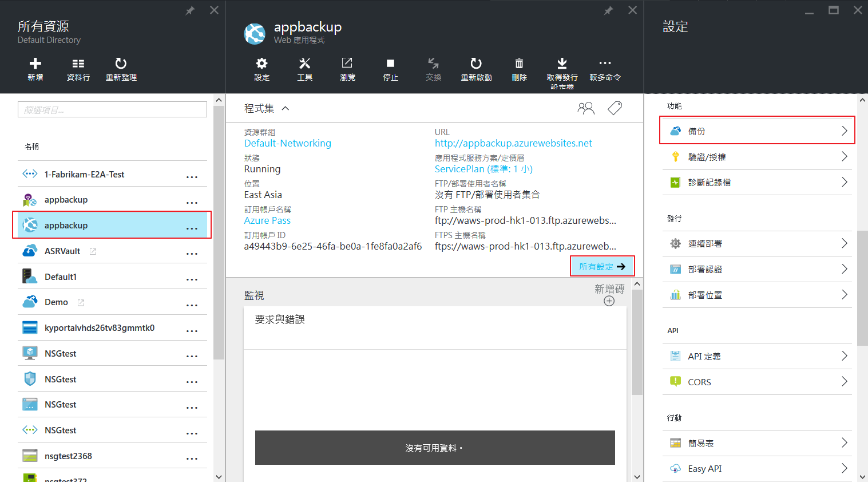
Task: Open the users icon beside 程式集
Action: (586, 108)
